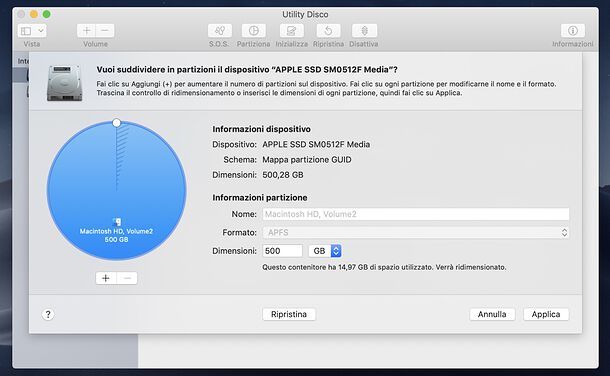
Task: Select Macintosh HD partition in pie chart
Action: tap(117, 191)
